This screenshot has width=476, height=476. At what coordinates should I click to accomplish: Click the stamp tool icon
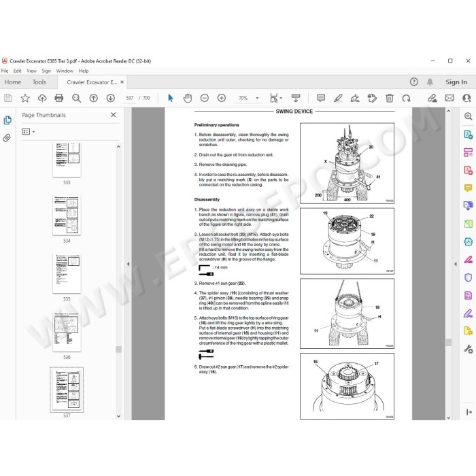372,98
